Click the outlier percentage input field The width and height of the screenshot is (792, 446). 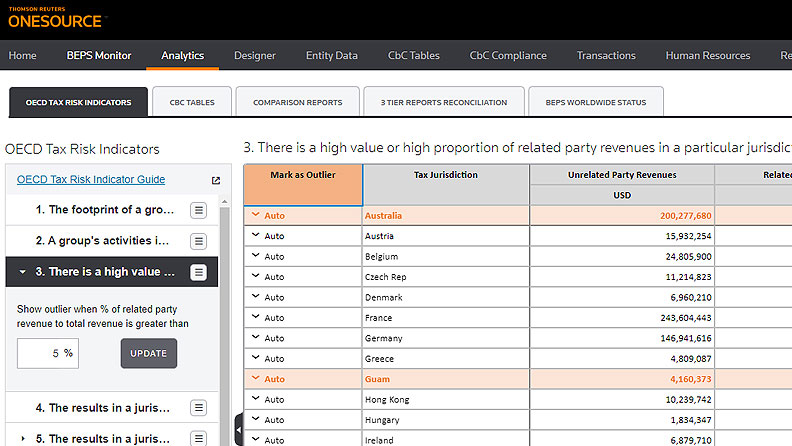(x=46, y=353)
